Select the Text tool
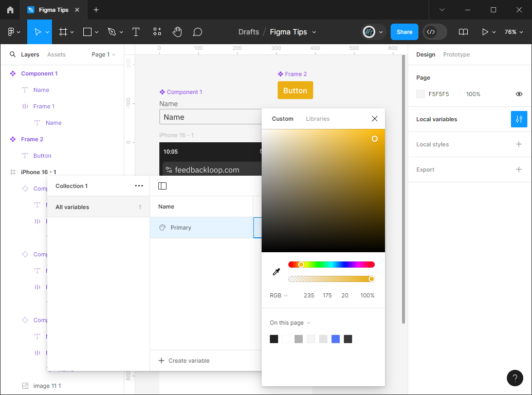 (136, 32)
